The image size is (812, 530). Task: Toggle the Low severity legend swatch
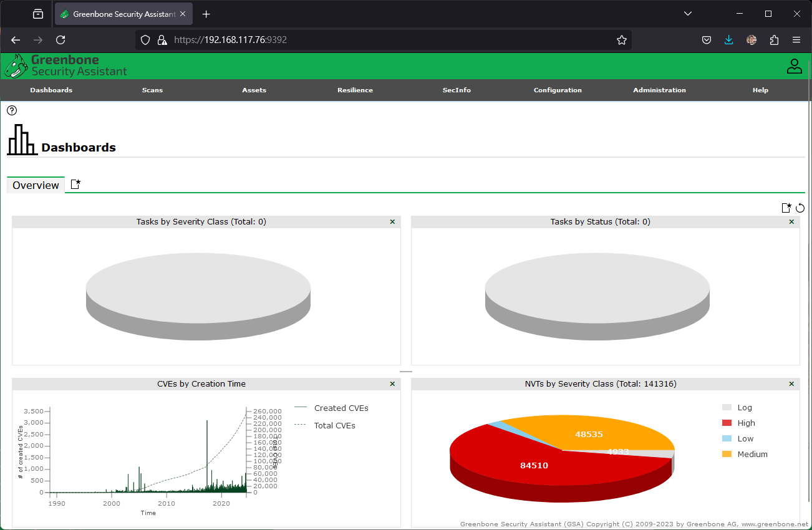click(x=727, y=438)
